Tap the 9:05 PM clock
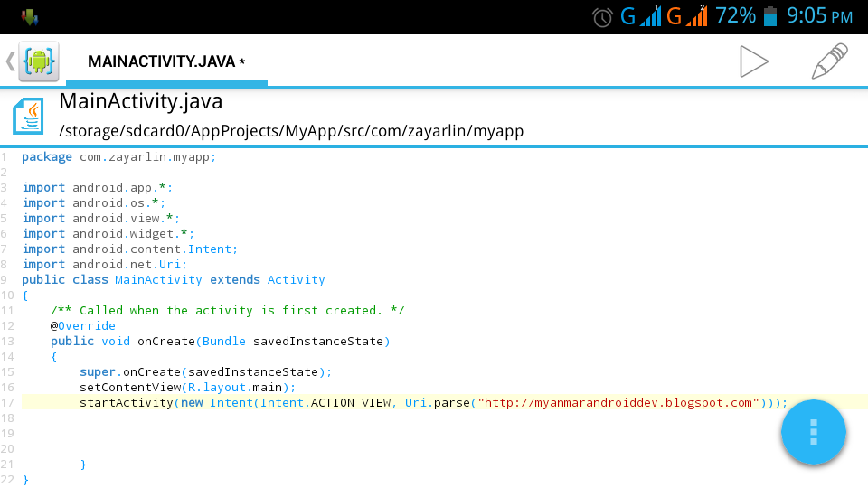The image size is (868, 488). pyautogui.click(x=820, y=16)
